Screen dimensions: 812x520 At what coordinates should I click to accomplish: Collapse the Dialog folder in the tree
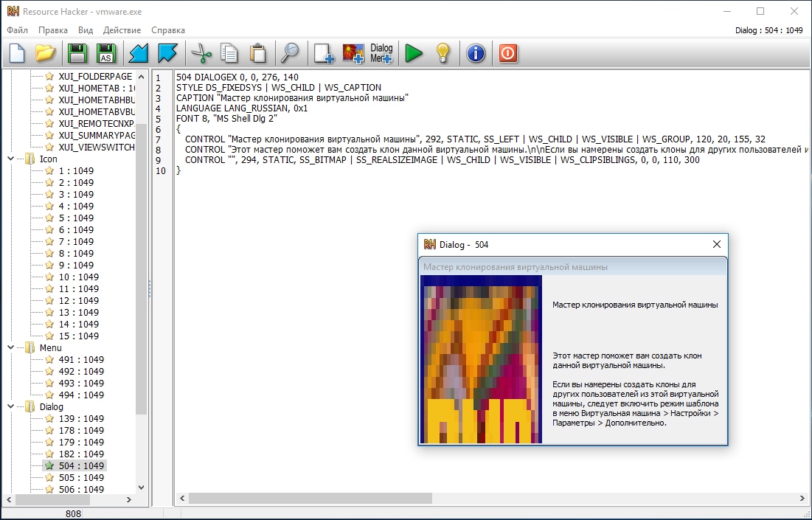click(x=11, y=406)
